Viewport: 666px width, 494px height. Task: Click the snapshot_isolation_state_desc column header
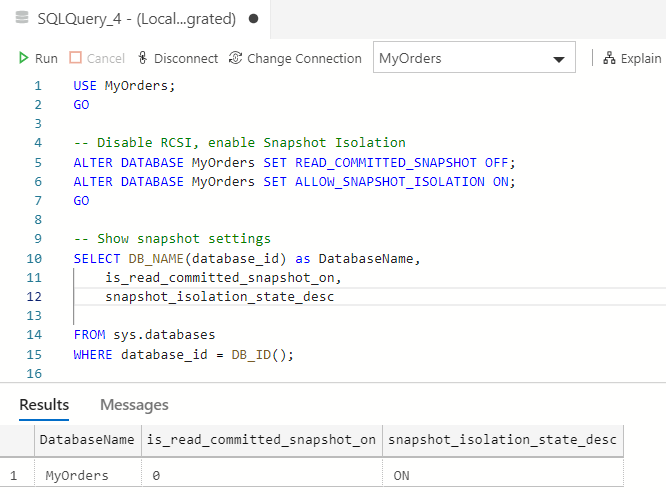click(502, 440)
